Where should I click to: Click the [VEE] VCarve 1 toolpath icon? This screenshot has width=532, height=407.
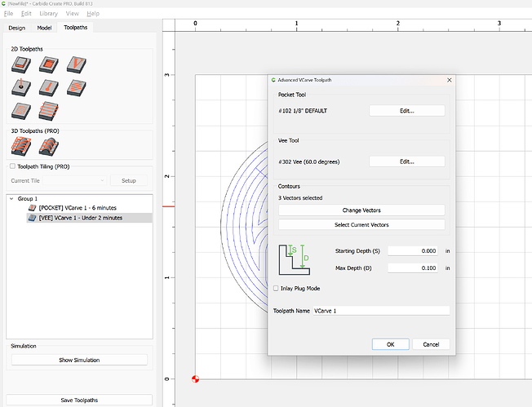coord(33,218)
